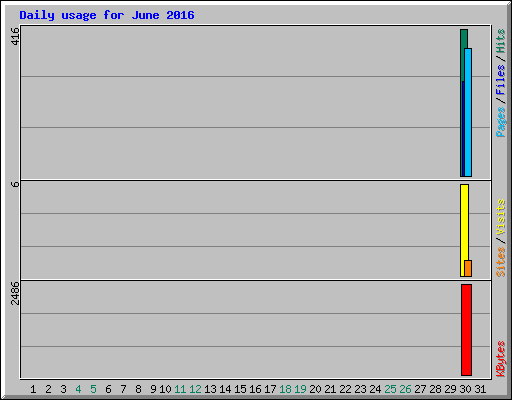The height and width of the screenshot is (400, 512).
Task: Click day 30 on the x-axis
Action: (465, 389)
